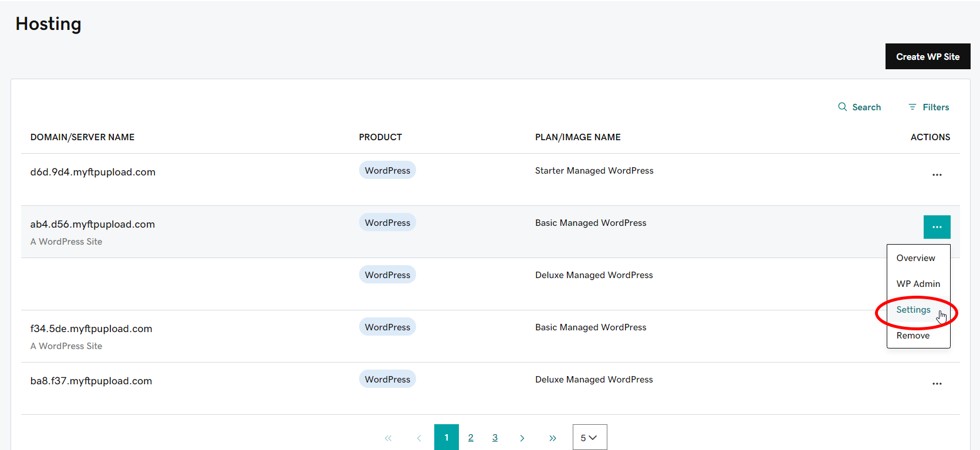Select current page 1 button

point(447,437)
